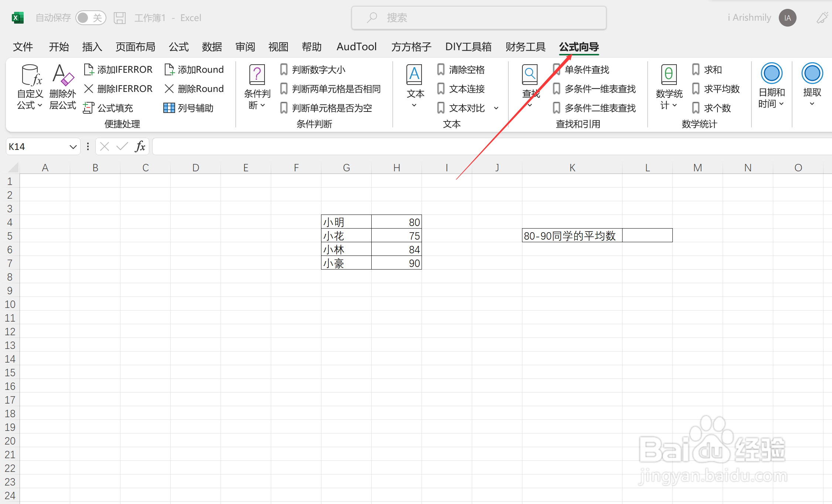Image resolution: width=832 pixels, height=504 pixels.
Task: Switch to the 插入 tab
Action: tap(92, 47)
